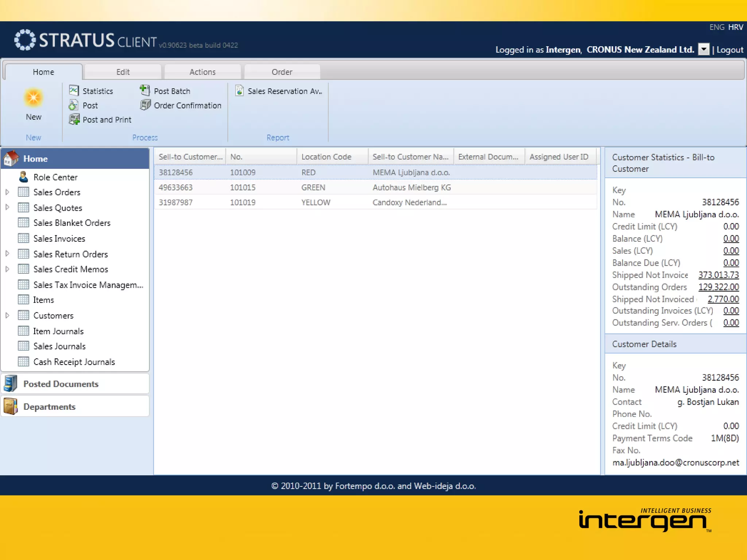Click the Sales Blanket Orders grid icon
Image resolution: width=747 pixels, height=560 pixels.
(23, 222)
